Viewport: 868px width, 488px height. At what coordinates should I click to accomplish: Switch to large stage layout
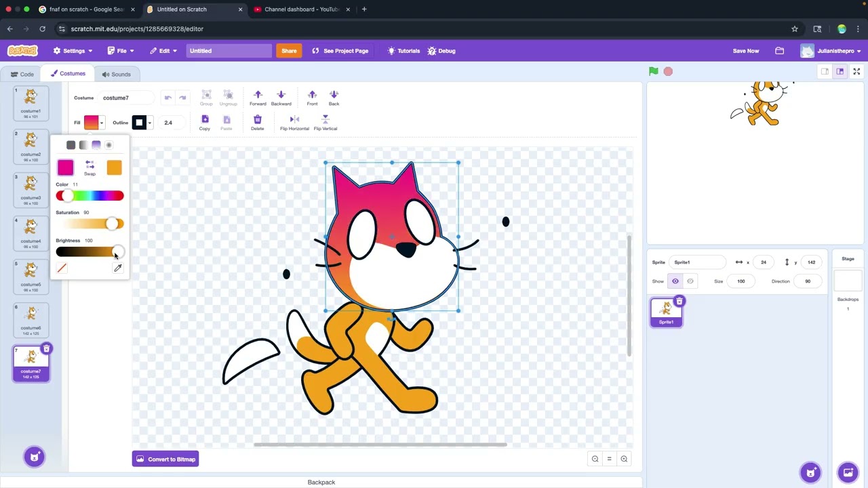pyautogui.click(x=840, y=71)
